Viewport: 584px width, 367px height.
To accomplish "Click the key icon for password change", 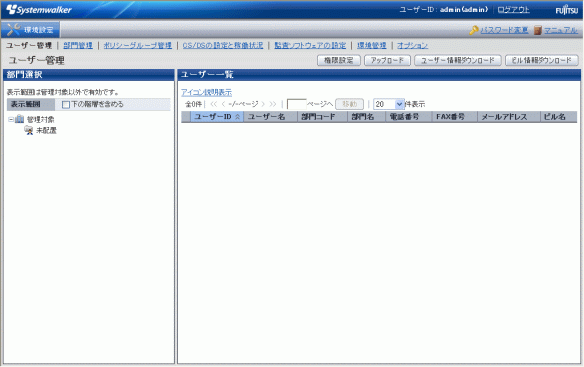I will coord(474,30).
